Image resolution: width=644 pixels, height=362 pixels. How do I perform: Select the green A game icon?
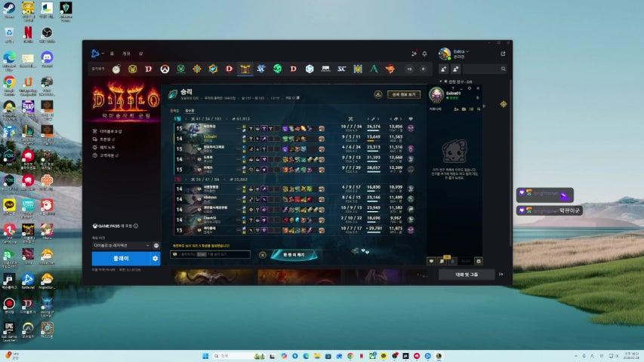374,69
